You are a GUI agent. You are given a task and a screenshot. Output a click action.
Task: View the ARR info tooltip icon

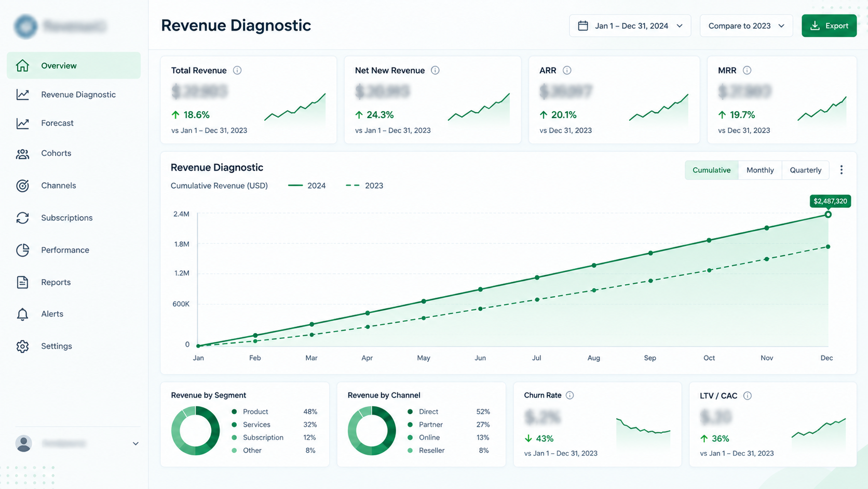(x=567, y=70)
